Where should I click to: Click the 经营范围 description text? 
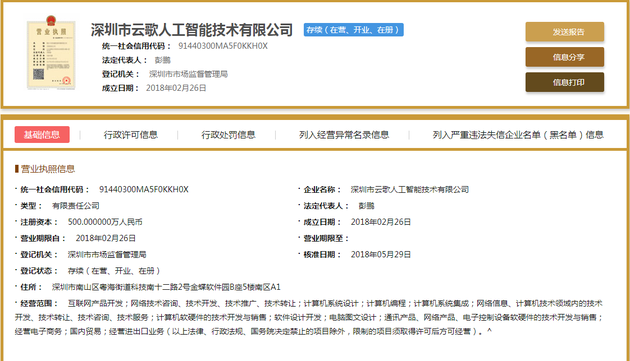pyautogui.click(x=309, y=317)
